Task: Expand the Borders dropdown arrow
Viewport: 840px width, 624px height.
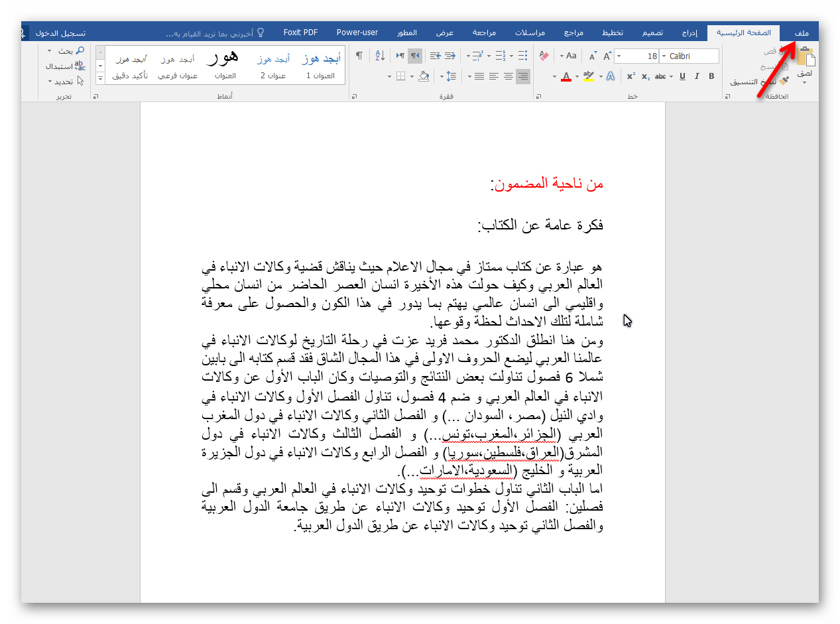Action: (x=389, y=77)
